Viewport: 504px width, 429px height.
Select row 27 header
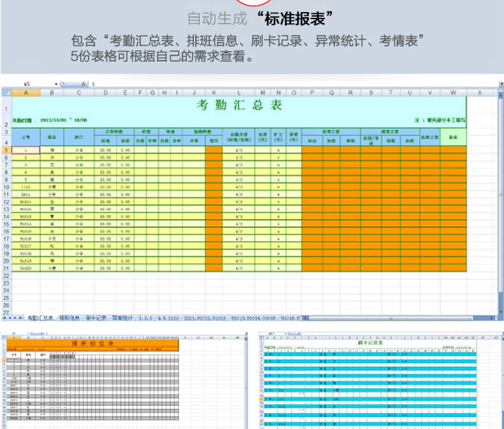pyautogui.click(x=6, y=313)
